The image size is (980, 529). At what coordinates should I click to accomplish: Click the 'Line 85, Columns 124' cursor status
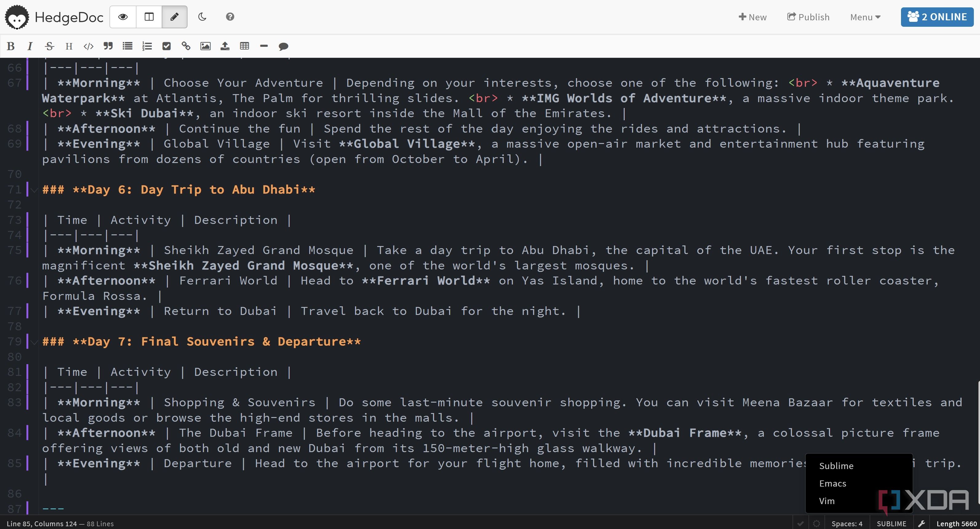click(x=42, y=524)
